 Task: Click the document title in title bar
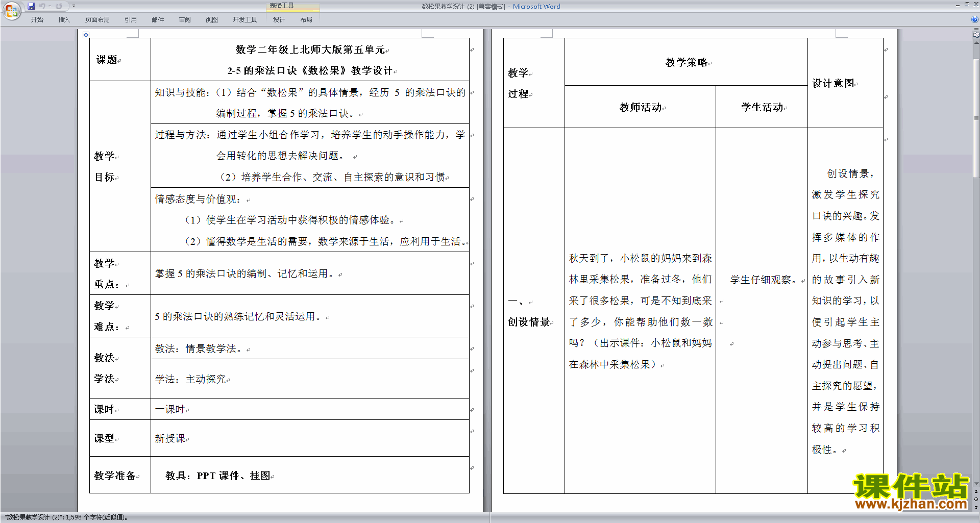pos(491,6)
